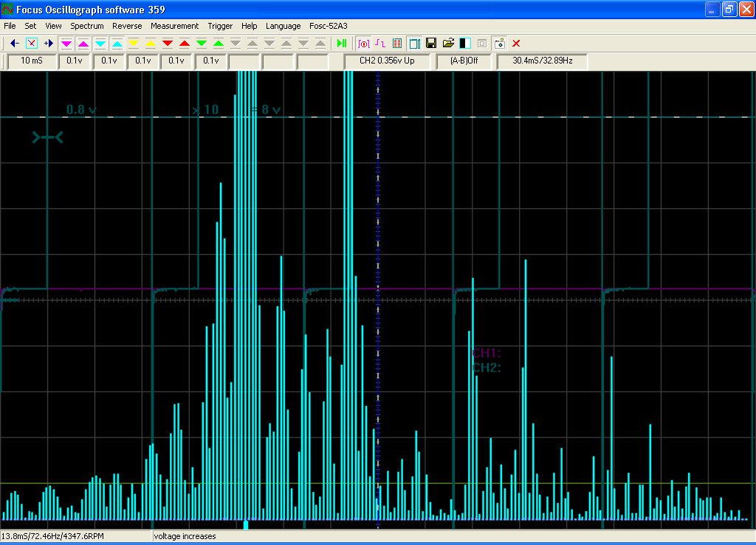The image size is (756, 545).
Task: Click the floppy disk save icon
Action: pos(431,44)
